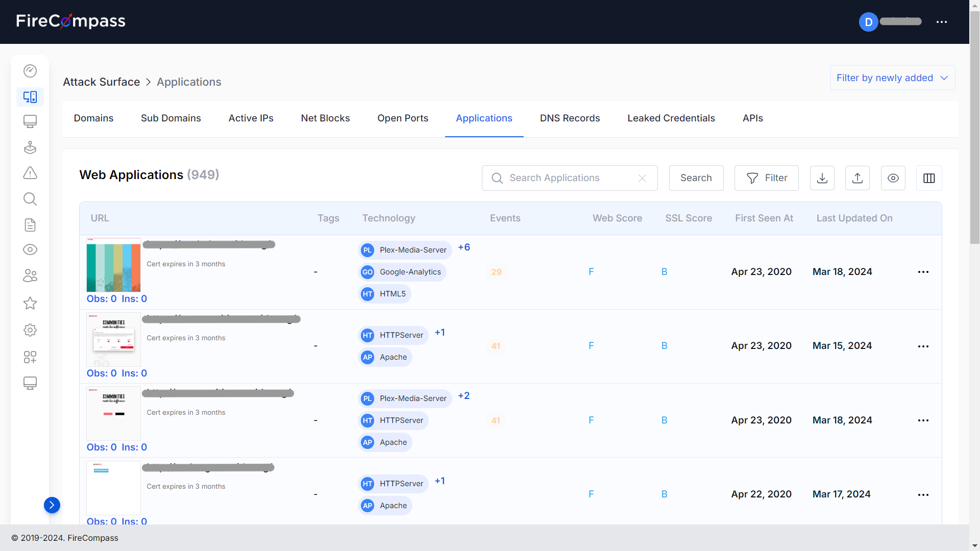This screenshot has height=551, width=980.
Task: Click the upload icon button
Action: tap(857, 178)
